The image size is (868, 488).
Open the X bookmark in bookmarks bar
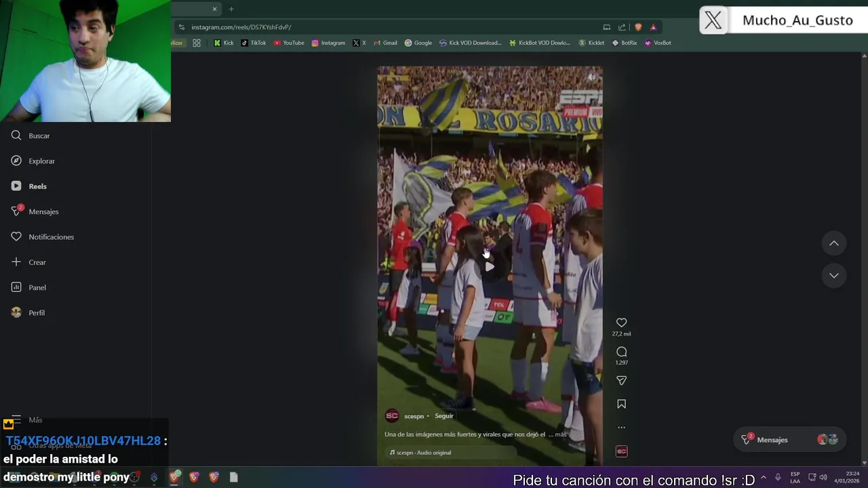(359, 43)
